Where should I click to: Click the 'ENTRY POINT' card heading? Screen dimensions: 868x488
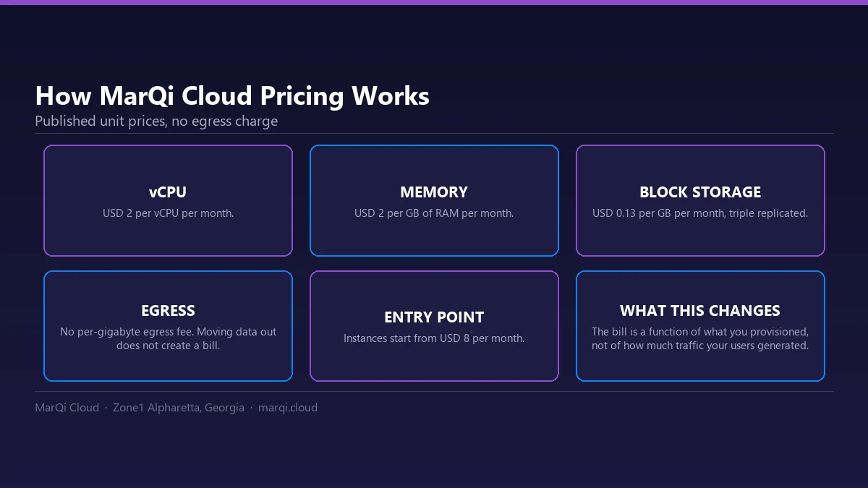click(434, 317)
